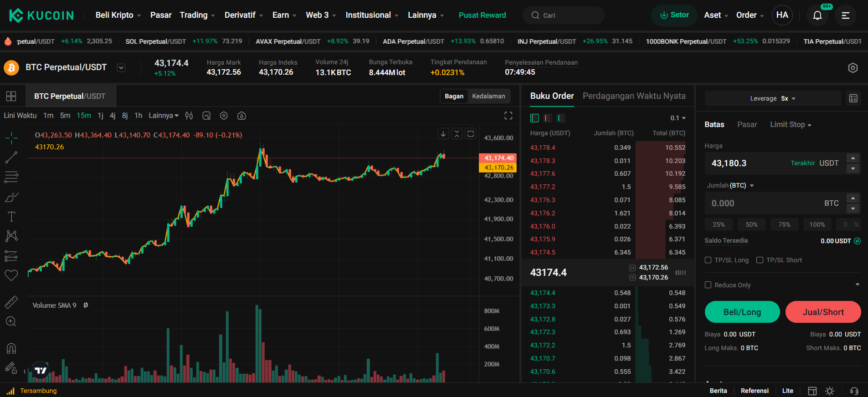The image size is (868, 397).
Task: Open customer support headset icon
Action: tap(854, 391)
